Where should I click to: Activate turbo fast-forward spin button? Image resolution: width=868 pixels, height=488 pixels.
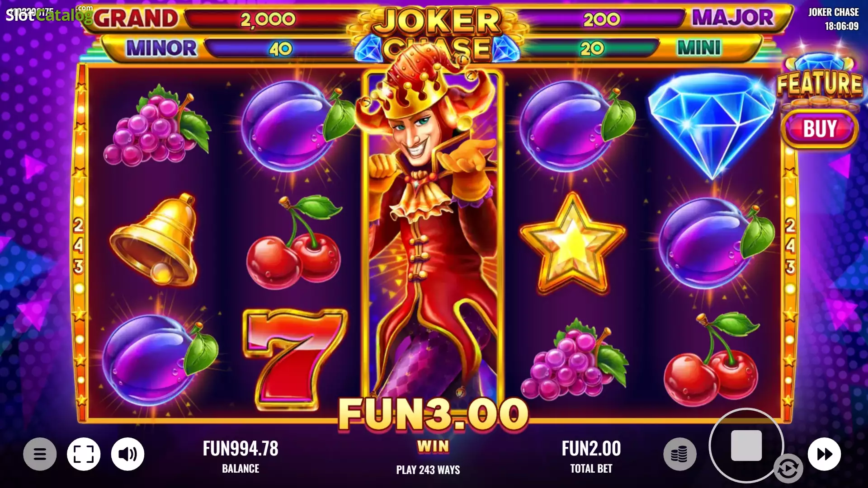pyautogui.click(x=824, y=454)
